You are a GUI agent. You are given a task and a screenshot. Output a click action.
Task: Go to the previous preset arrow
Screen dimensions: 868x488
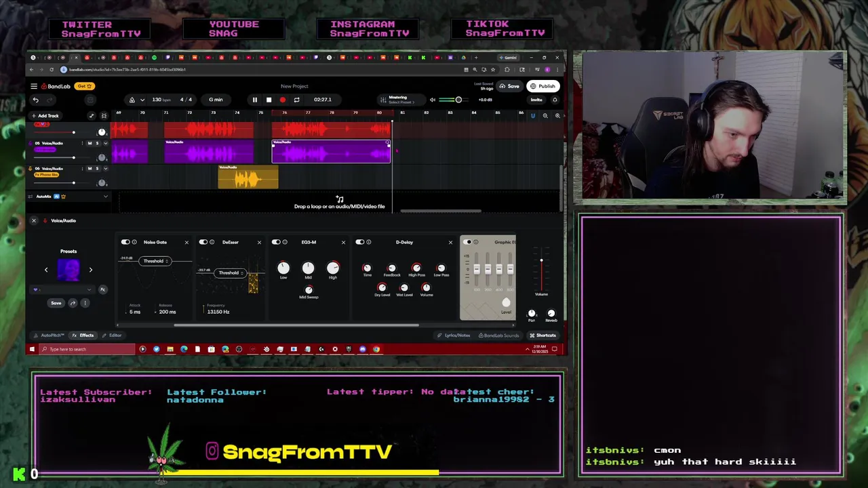point(46,270)
